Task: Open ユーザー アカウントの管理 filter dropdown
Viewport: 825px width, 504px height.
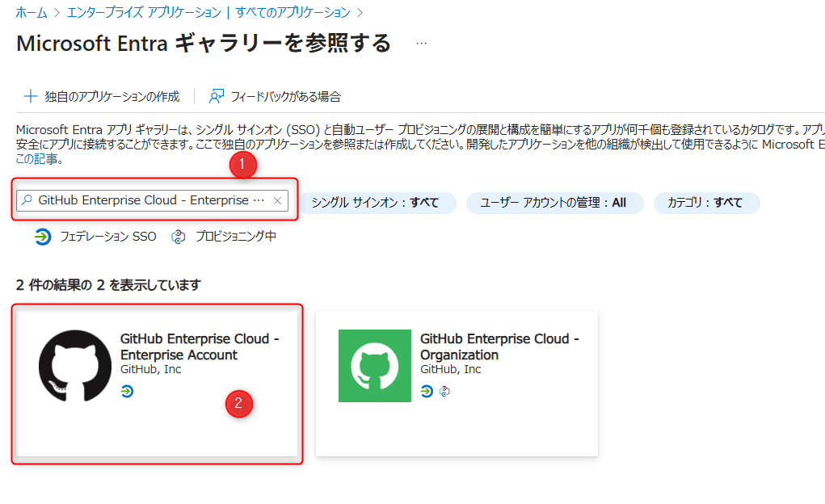Action: 554,203
